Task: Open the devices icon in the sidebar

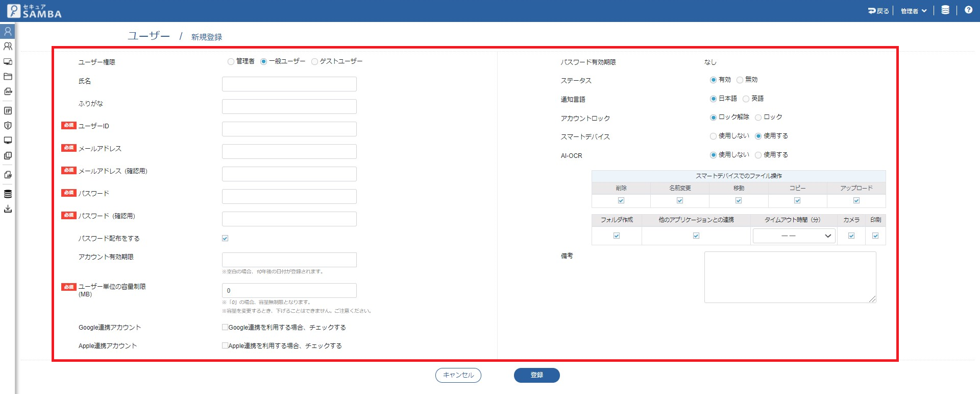Action: 8,62
